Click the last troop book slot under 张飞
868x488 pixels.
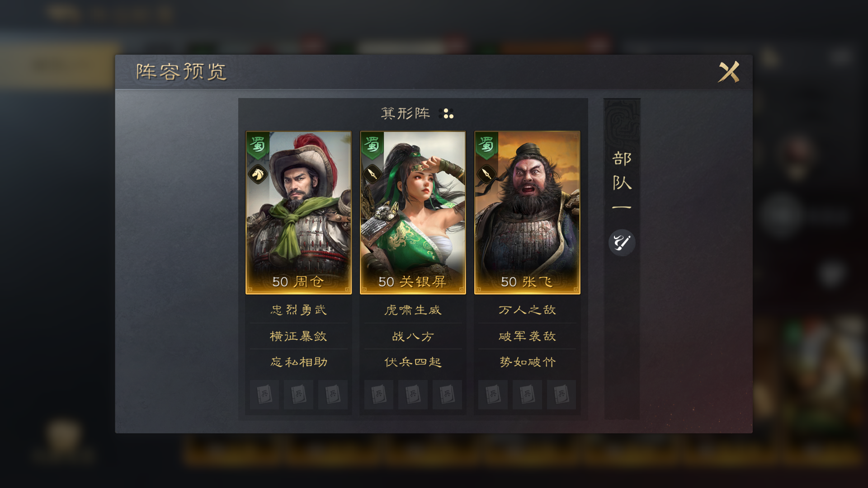pyautogui.click(x=561, y=394)
